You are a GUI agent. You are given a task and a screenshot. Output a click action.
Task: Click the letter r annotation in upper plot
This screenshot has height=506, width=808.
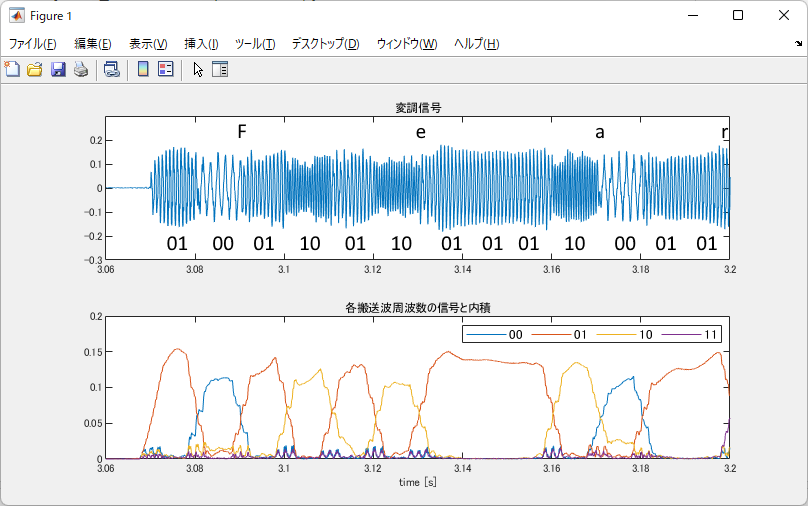click(725, 132)
